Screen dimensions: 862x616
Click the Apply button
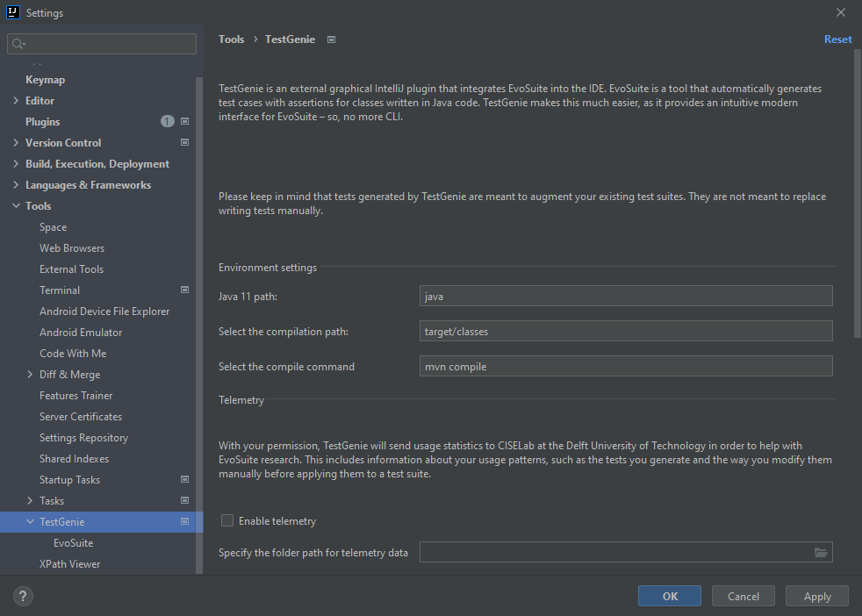817,596
